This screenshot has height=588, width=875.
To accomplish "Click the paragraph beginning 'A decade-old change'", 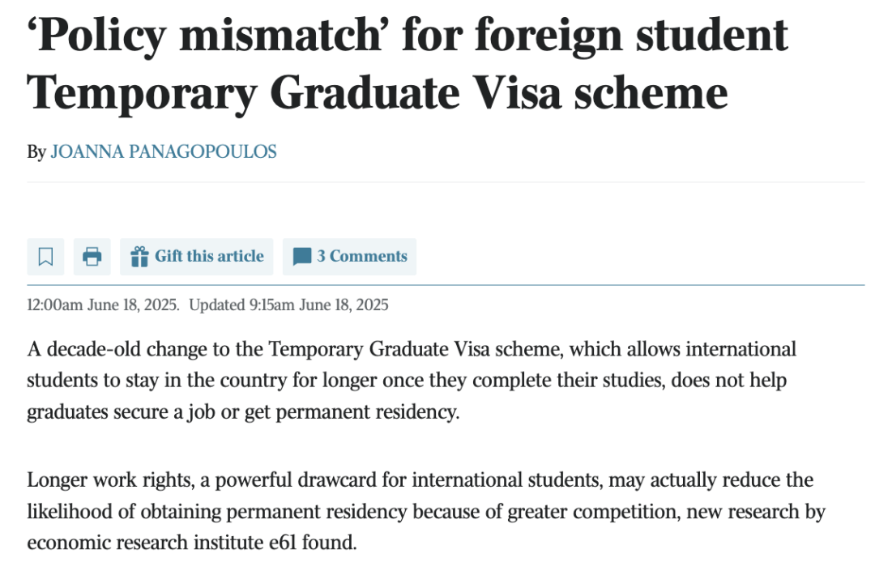I will click(x=412, y=381).
